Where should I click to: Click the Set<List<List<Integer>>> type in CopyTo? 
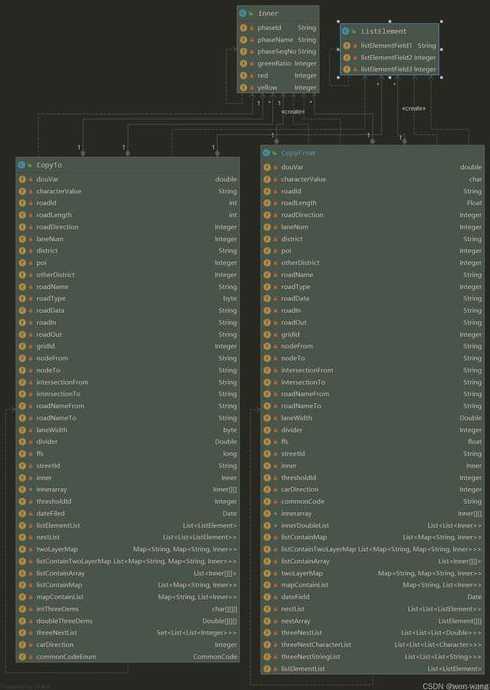pyautogui.click(x=197, y=633)
